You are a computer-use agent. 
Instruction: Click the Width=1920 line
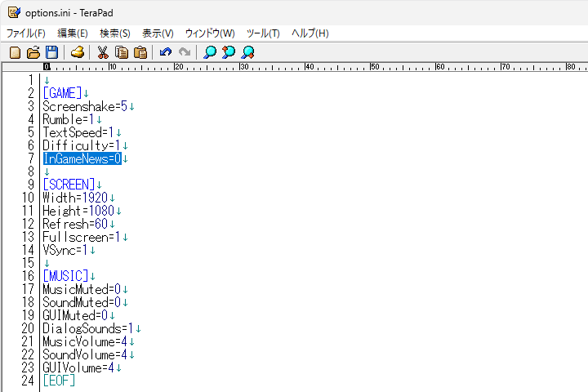(75, 198)
